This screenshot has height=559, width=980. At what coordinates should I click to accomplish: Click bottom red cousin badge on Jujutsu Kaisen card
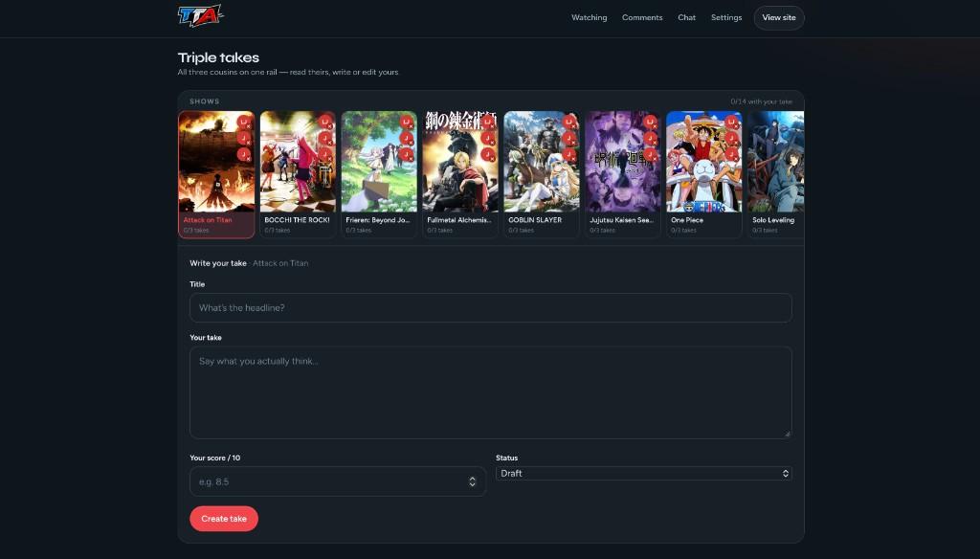point(650,154)
